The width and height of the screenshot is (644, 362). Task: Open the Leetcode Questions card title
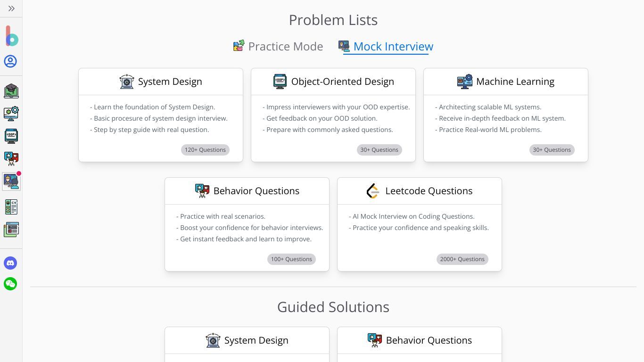tap(429, 191)
